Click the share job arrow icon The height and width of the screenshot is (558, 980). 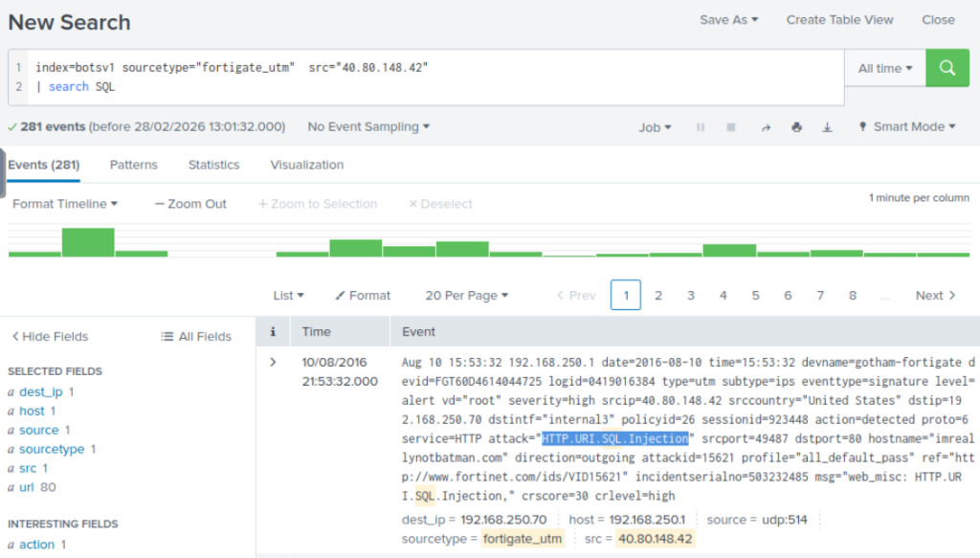point(765,127)
